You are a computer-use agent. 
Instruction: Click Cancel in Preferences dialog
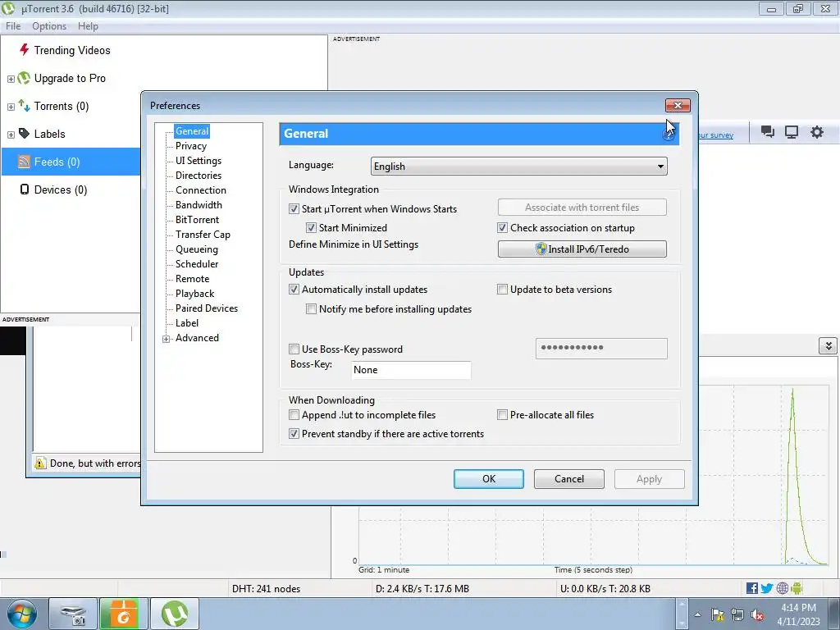pos(569,479)
